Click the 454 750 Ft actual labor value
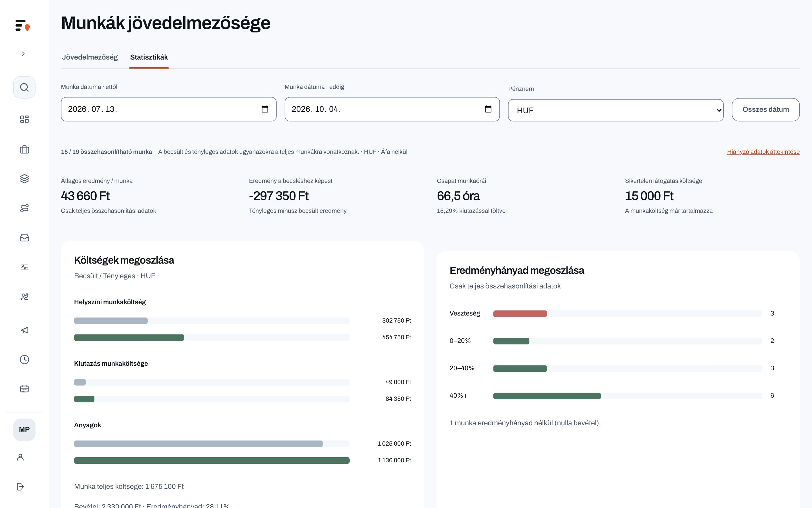The width and height of the screenshot is (812, 508). coord(397,337)
